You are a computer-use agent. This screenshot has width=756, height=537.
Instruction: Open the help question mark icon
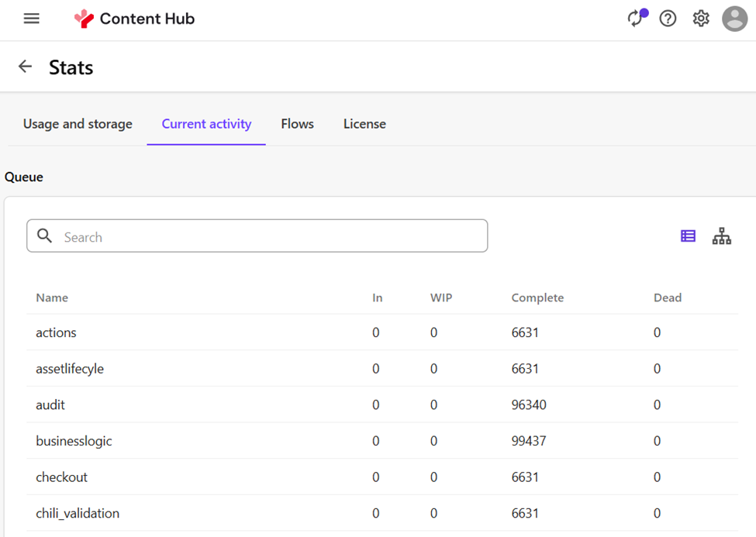[668, 19]
